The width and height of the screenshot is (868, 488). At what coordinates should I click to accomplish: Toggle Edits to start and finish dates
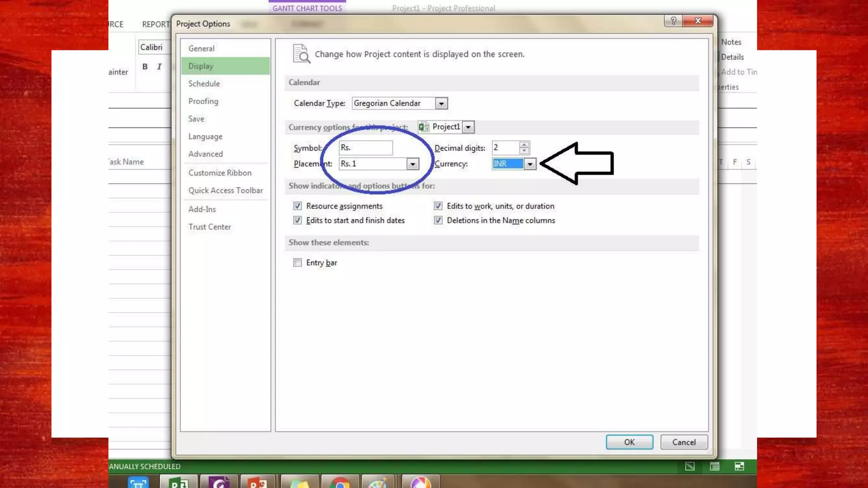point(298,220)
